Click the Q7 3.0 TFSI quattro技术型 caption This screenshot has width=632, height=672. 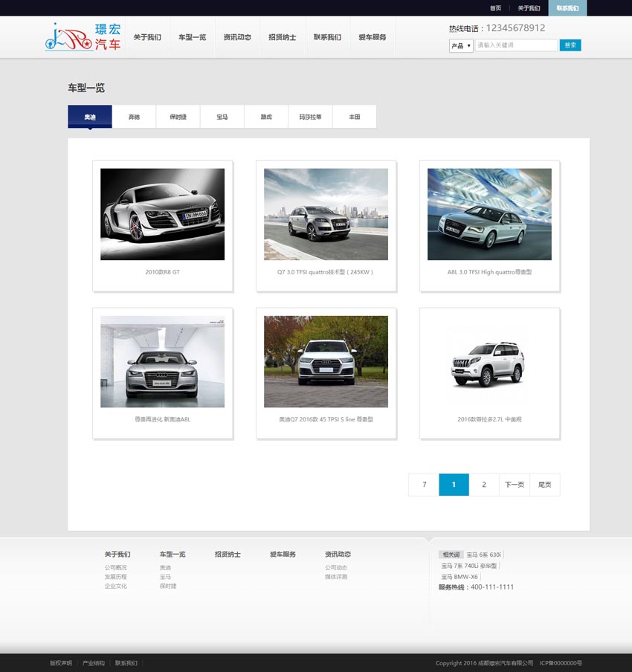325,272
